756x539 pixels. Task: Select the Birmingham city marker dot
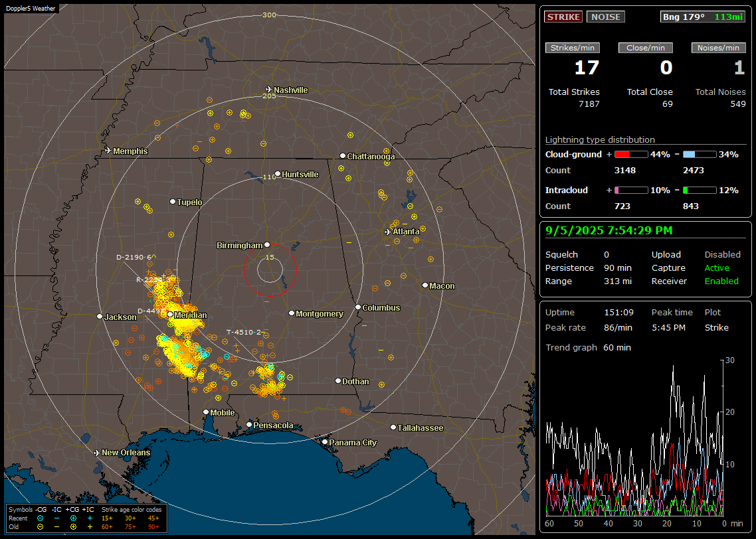pos(267,245)
